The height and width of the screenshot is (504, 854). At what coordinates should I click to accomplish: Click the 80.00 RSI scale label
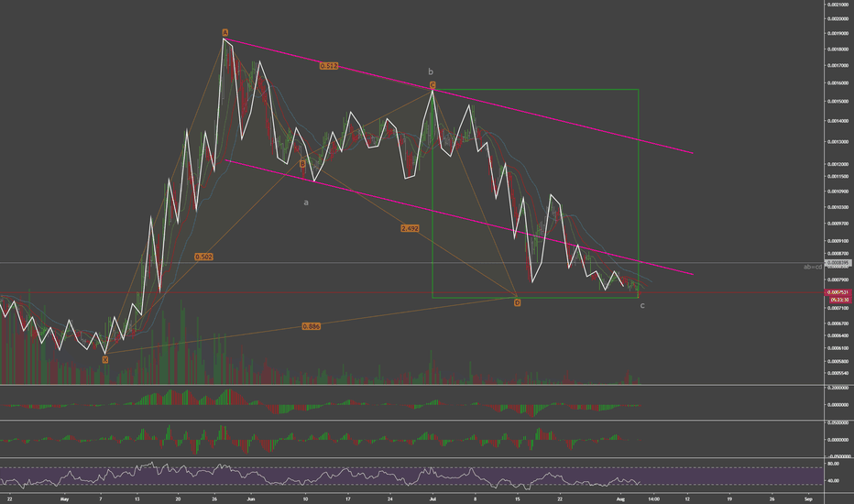[833, 464]
